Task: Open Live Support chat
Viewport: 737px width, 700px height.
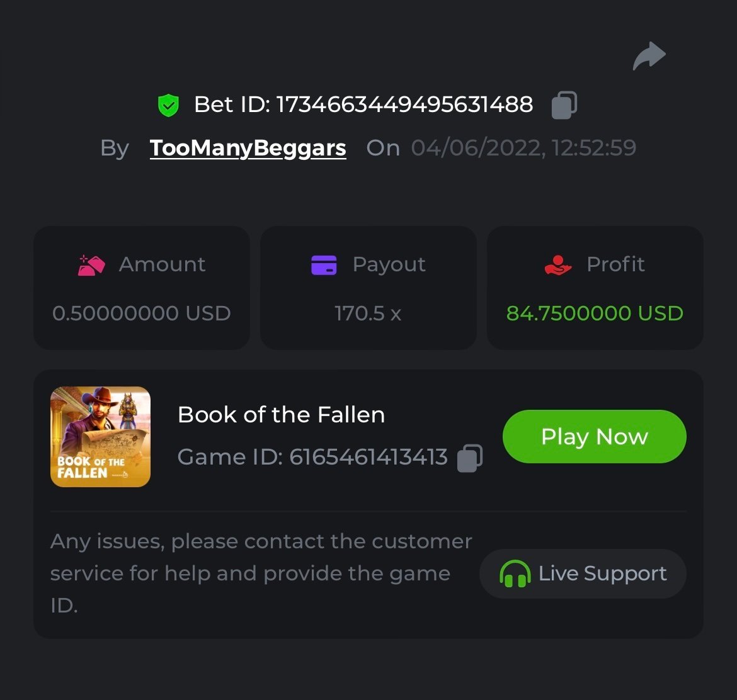Action: (x=583, y=574)
